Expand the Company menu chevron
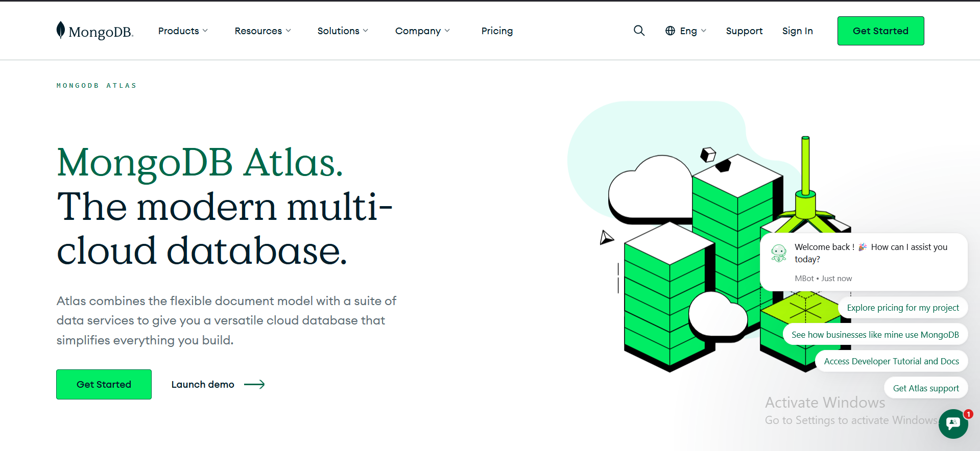The image size is (980, 451). pos(447,31)
